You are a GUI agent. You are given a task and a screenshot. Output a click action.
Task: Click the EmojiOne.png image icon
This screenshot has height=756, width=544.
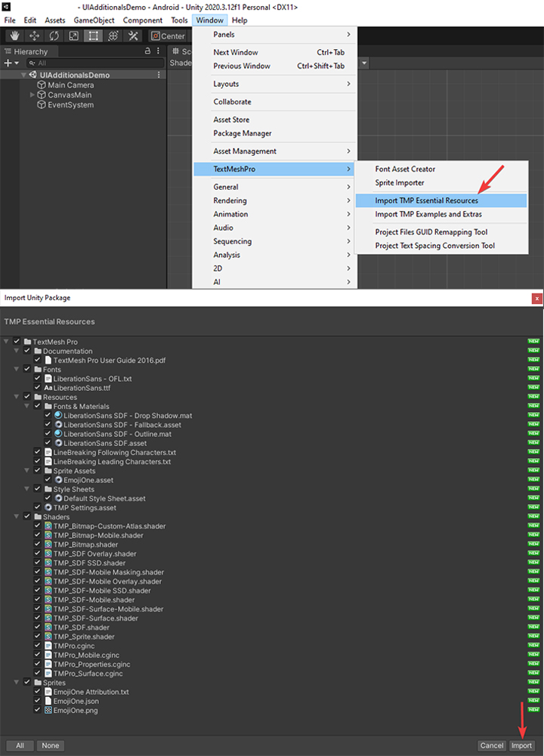[48, 710]
